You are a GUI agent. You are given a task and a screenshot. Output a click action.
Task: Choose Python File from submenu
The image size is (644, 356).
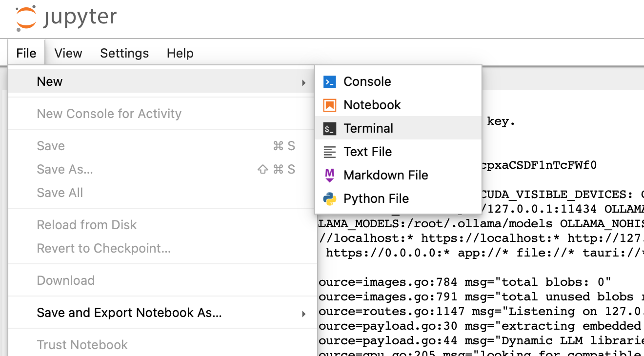(x=376, y=198)
